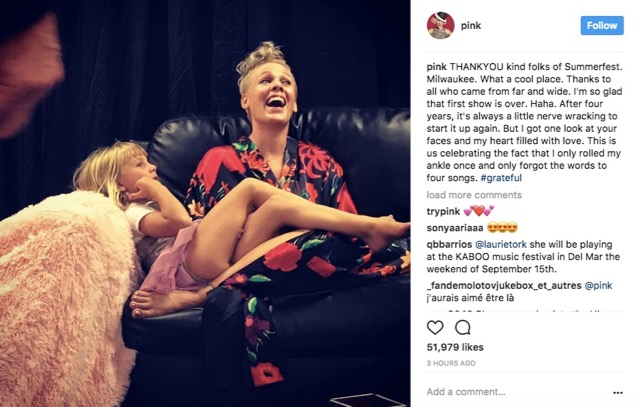Open pink username in the post header
The width and height of the screenshot is (640, 407).
pos(471,25)
